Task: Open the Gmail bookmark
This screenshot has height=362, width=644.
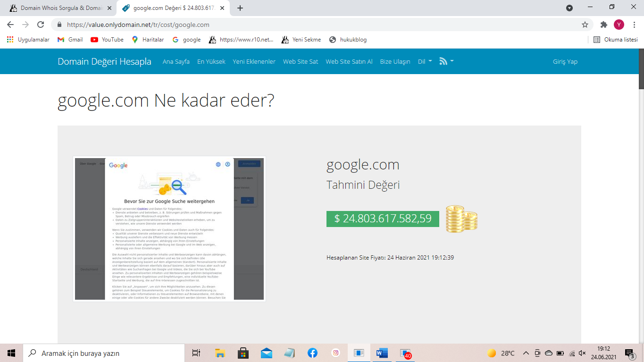Action: pyautogui.click(x=70, y=40)
